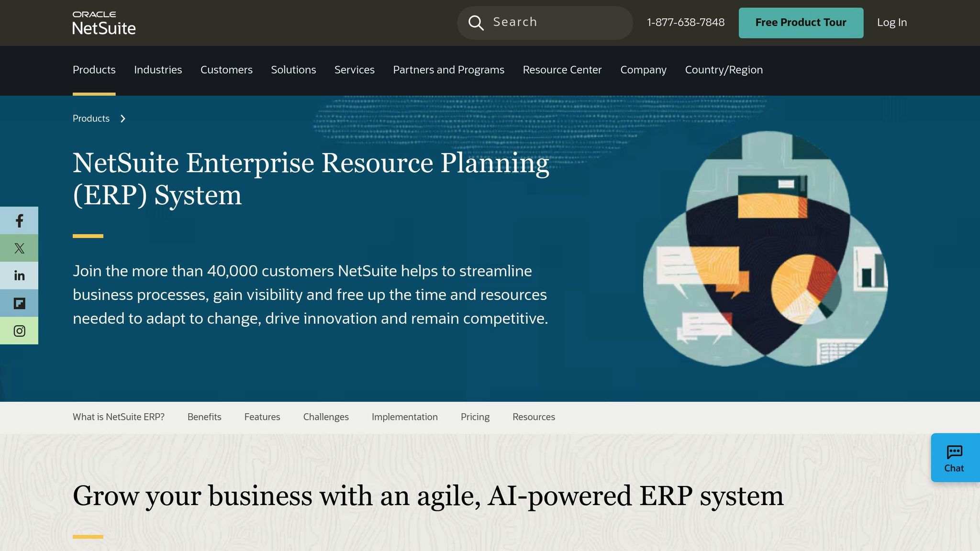
Task: Click the breadcrumb chevron after Products
Action: (123, 118)
